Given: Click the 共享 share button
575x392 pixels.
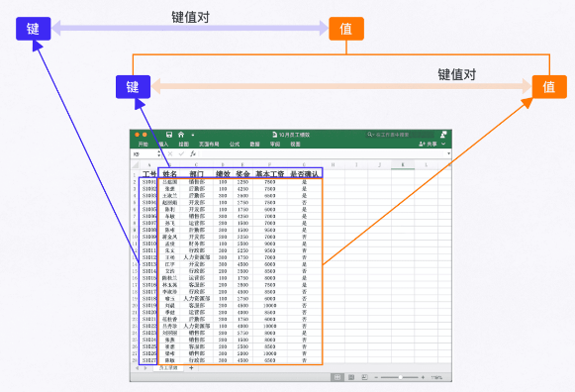Looking at the screenshot, I should (x=428, y=145).
